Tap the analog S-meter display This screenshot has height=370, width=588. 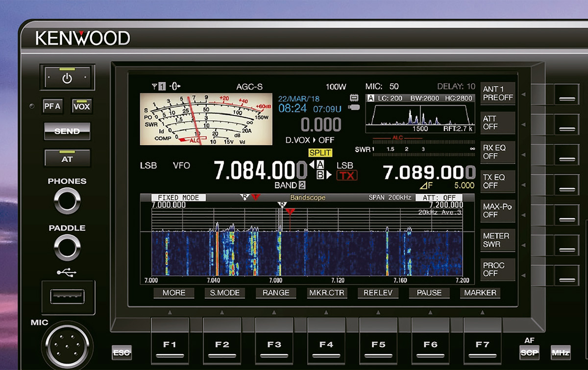(205, 119)
